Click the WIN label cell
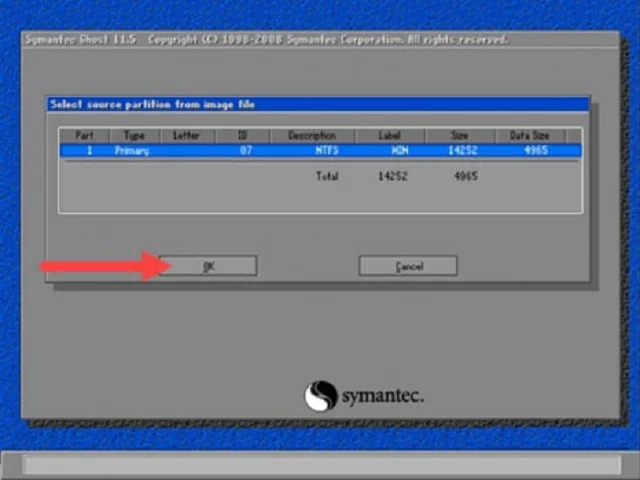This screenshot has width=640, height=480. coord(400,151)
